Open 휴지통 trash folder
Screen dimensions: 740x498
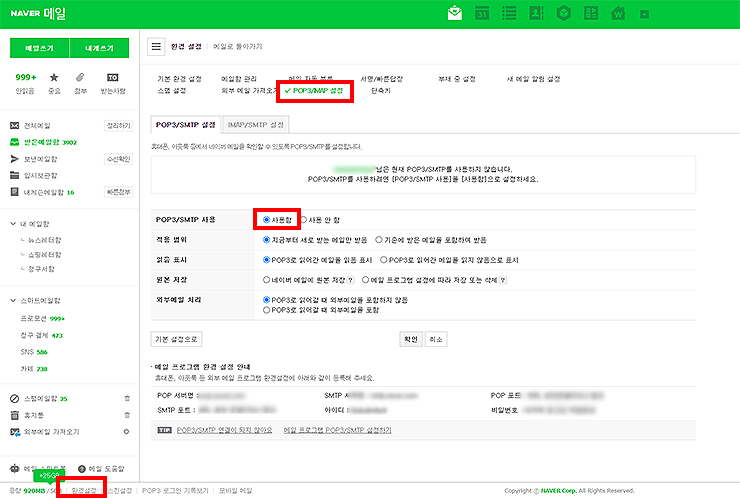(34, 415)
